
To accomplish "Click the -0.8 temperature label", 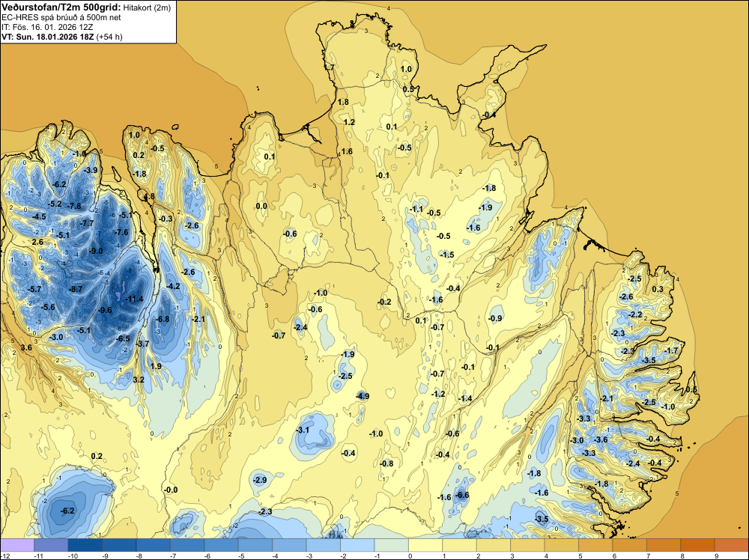I will pyautogui.click(x=386, y=463).
